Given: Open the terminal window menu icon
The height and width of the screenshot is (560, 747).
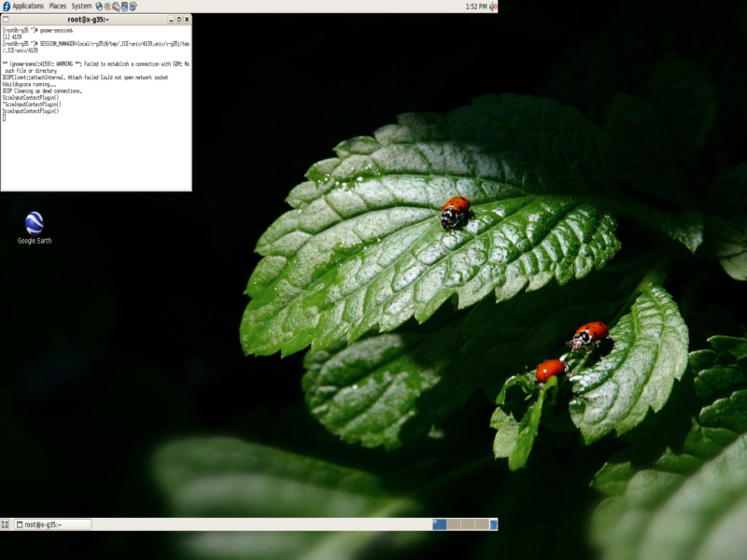Looking at the screenshot, I should [x=7, y=20].
